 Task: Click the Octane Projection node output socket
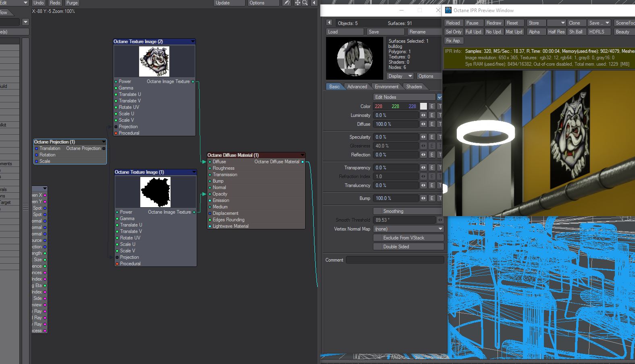pyautogui.click(x=104, y=148)
